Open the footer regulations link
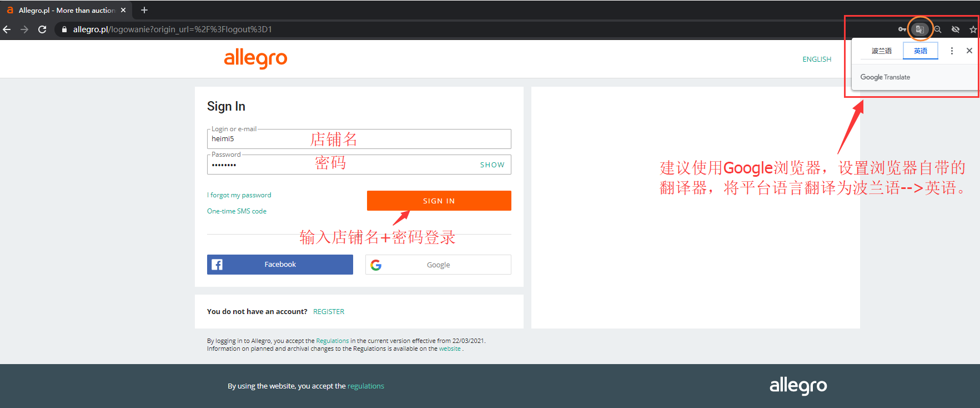 click(366, 386)
